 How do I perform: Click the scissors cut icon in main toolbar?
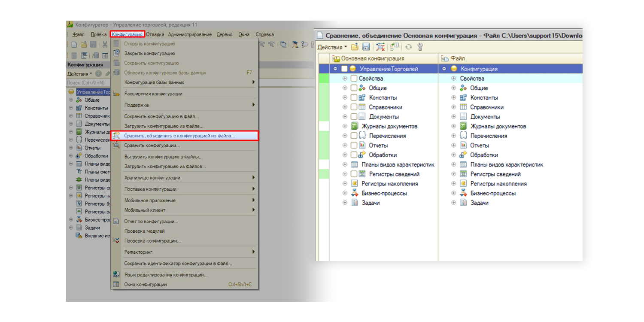(105, 45)
